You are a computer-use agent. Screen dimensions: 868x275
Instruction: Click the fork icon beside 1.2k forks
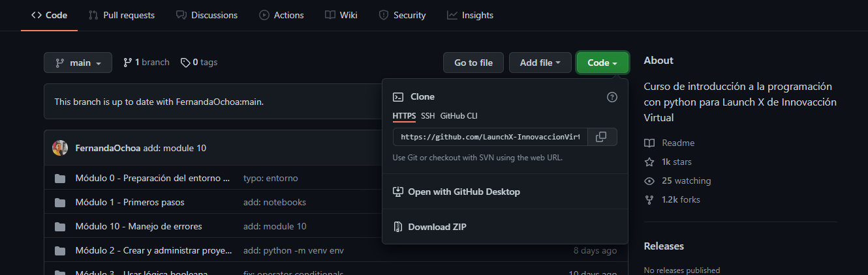(649, 199)
